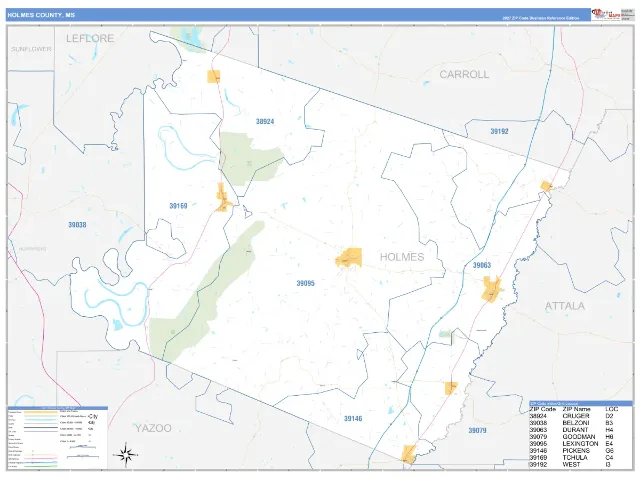The width and height of the screenshot is (640, 480).
Task: Click DURANT in the ZIP index table
Action: click(576, 430)
